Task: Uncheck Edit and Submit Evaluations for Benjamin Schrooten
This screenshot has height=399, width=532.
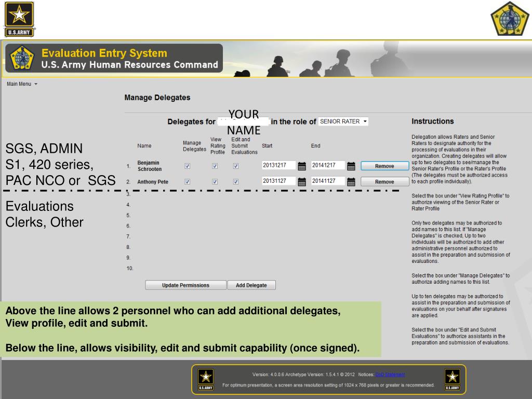Action: (x=236, y=166)
